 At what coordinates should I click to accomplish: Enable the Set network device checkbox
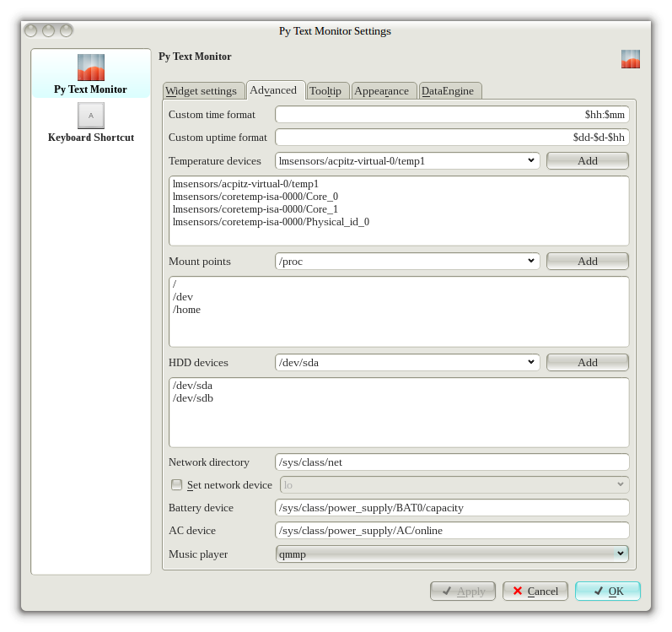tap(176, 484)
